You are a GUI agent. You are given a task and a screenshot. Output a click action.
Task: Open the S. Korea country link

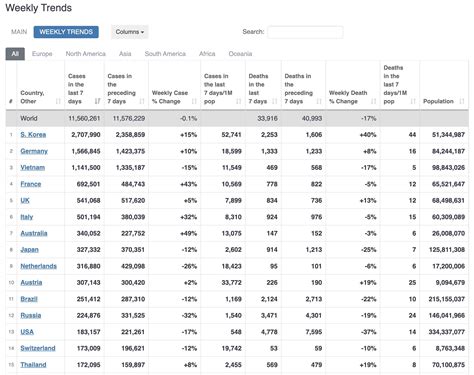[x=33, y=135]
